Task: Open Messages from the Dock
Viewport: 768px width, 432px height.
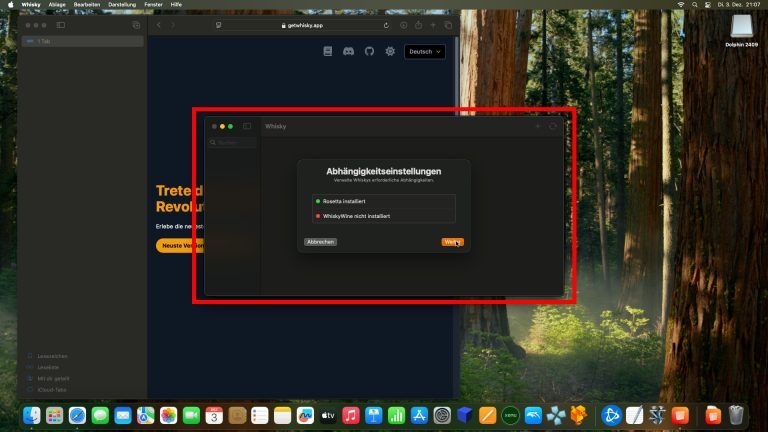Action: point(100,415)
